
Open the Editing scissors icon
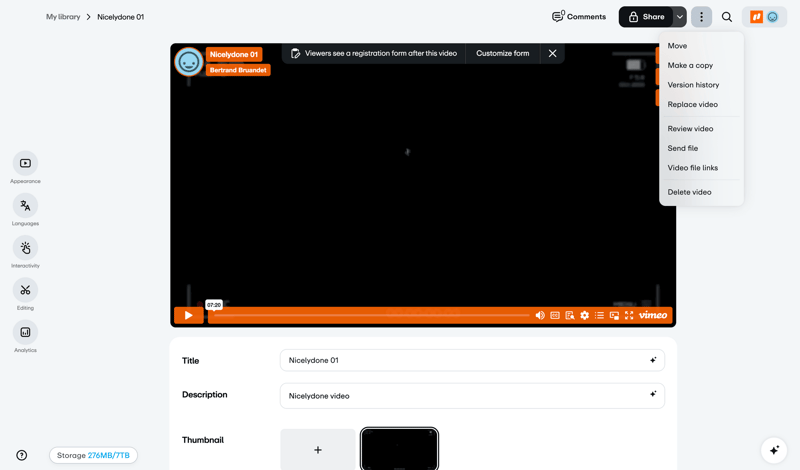(x=25, y=290)
